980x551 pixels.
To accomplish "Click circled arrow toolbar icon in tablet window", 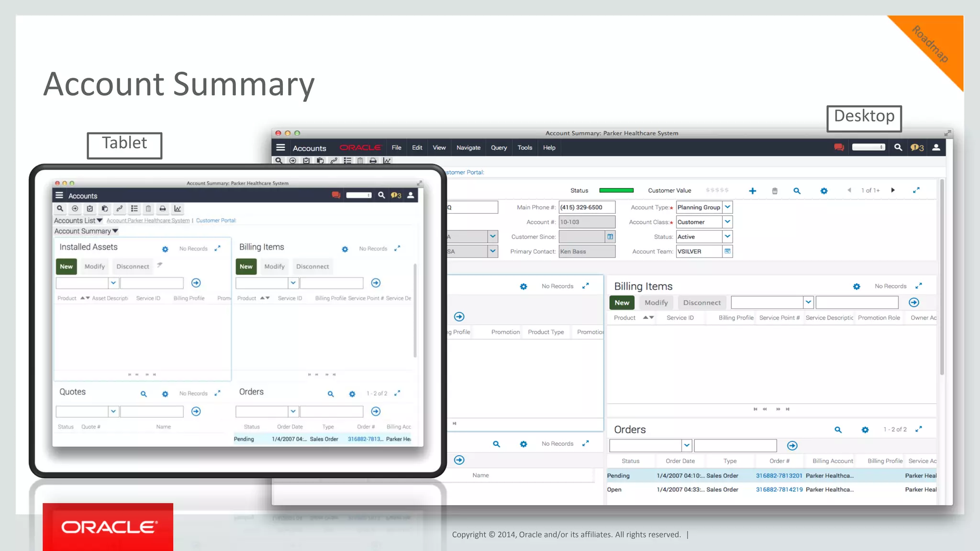I will click(75, 209).
